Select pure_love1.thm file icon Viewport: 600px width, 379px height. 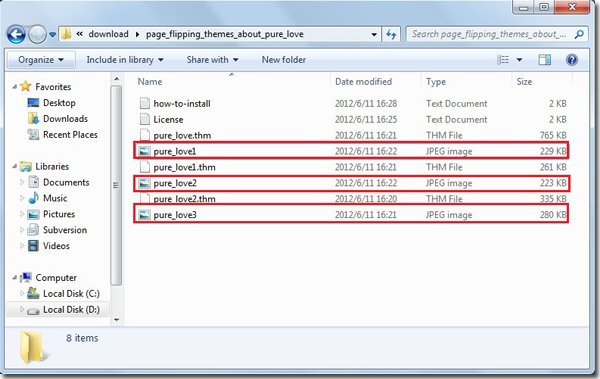(x=145, y=167)
